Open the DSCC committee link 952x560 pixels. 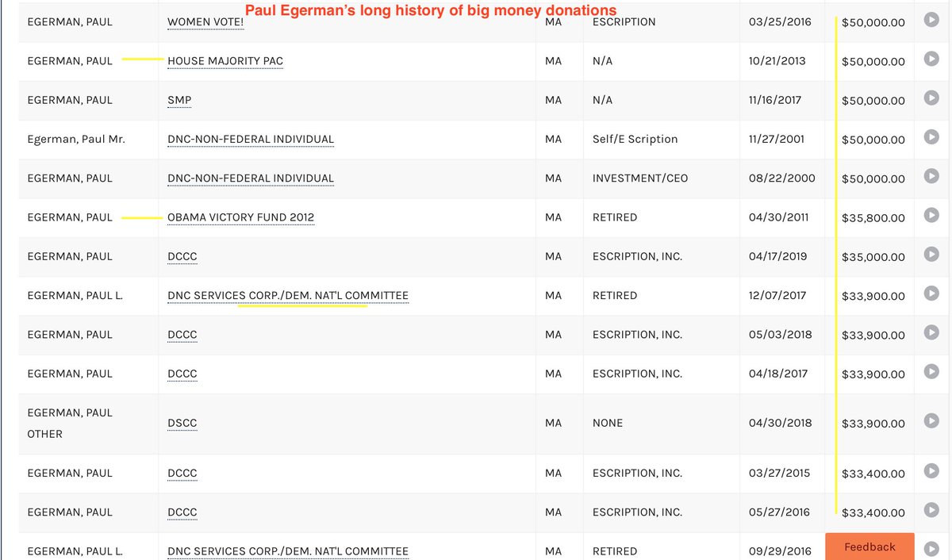182,423
